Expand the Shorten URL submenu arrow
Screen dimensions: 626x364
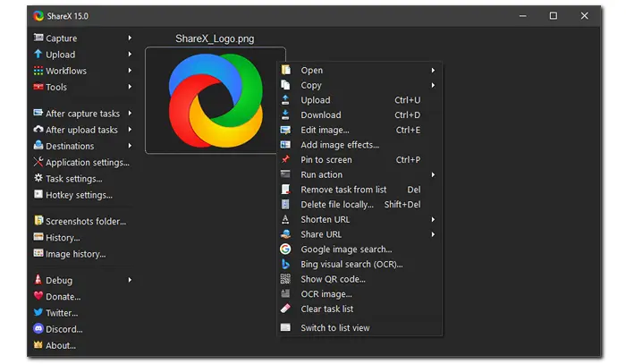coord(433,219)
